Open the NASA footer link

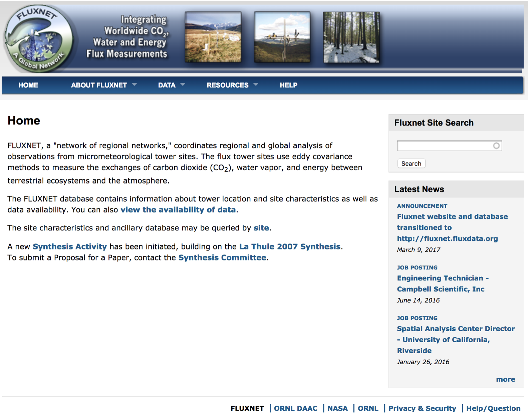337,408
